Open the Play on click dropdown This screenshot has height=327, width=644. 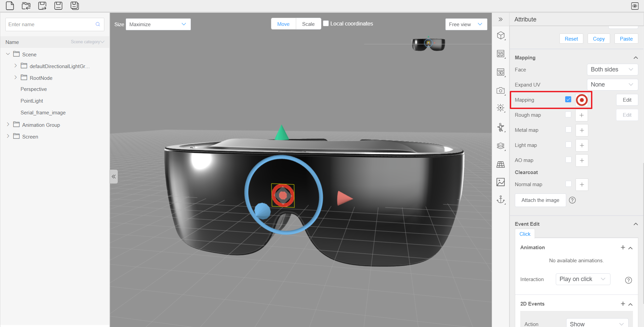click(583, 279)
